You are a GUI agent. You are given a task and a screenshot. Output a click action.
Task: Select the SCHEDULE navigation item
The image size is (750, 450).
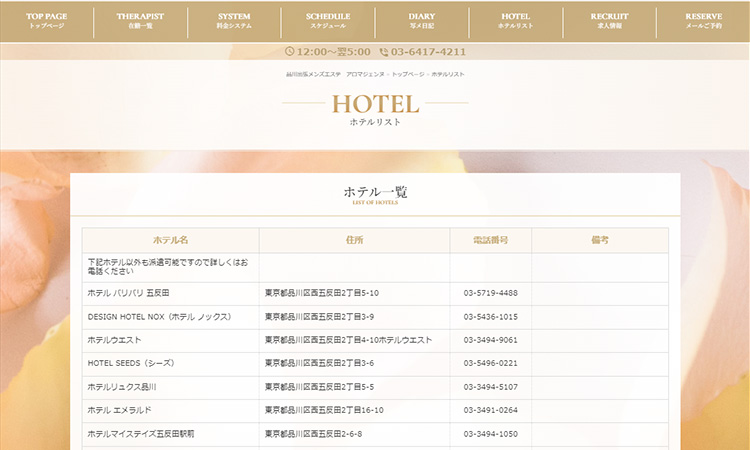[x=328, y=21]
